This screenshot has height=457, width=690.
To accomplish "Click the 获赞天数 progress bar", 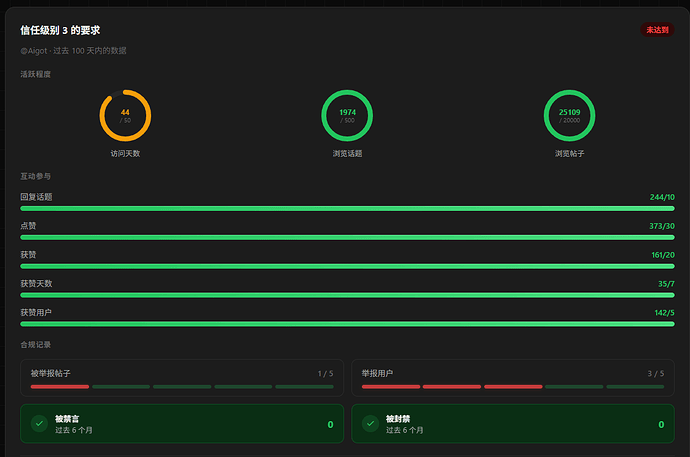I will tap(347, 295).
